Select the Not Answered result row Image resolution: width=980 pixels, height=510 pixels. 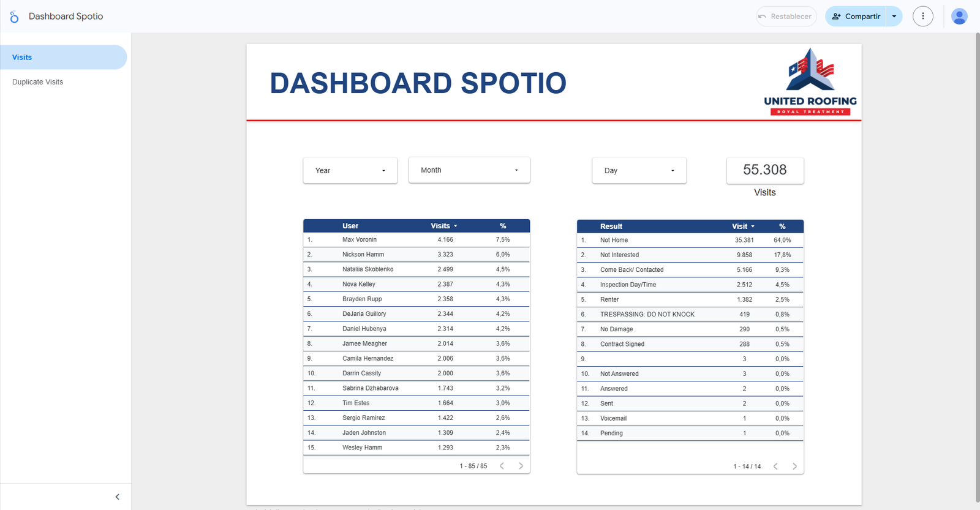click(x=690, y=373)
